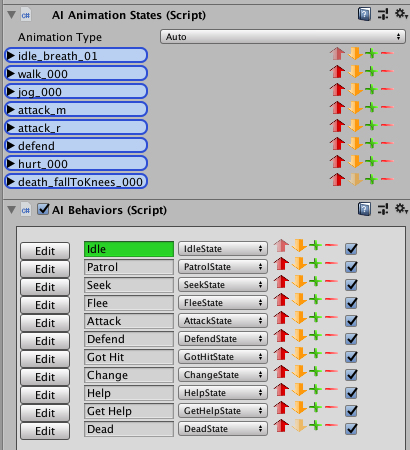
Task: Move Dead behavior up
Action: (x=281, y=426)
